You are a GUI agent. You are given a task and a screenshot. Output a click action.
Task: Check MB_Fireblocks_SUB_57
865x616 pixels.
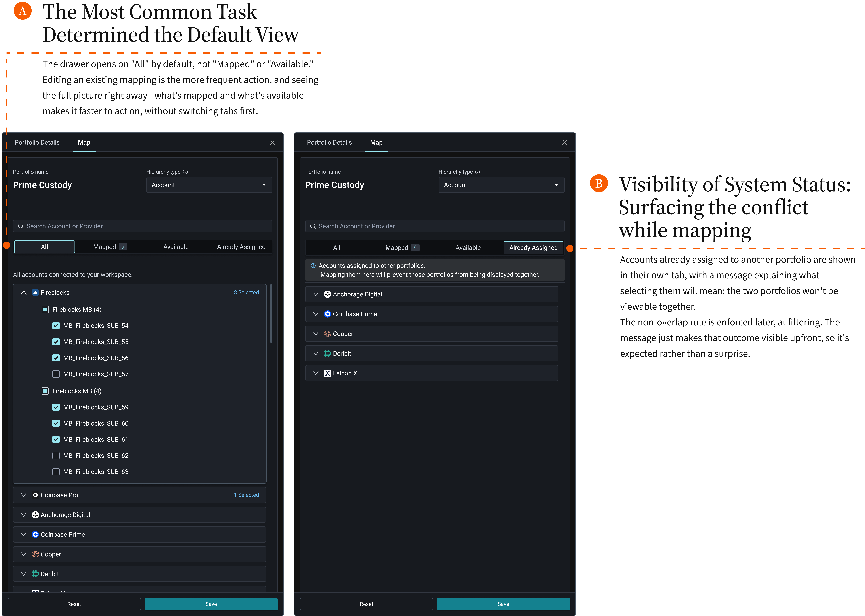pyautogui.click(x=56, y=374)
